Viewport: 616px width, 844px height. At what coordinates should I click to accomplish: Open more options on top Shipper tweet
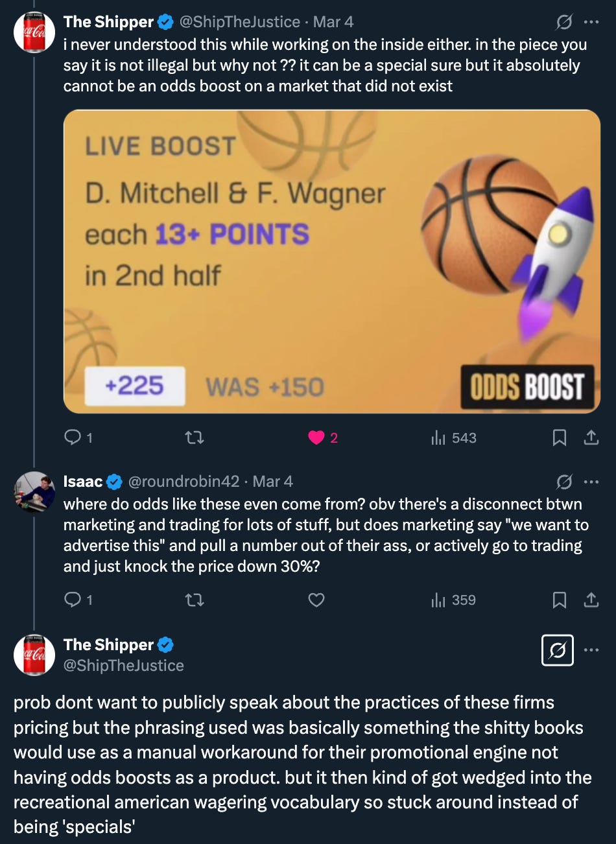click(x=591, y=22)
